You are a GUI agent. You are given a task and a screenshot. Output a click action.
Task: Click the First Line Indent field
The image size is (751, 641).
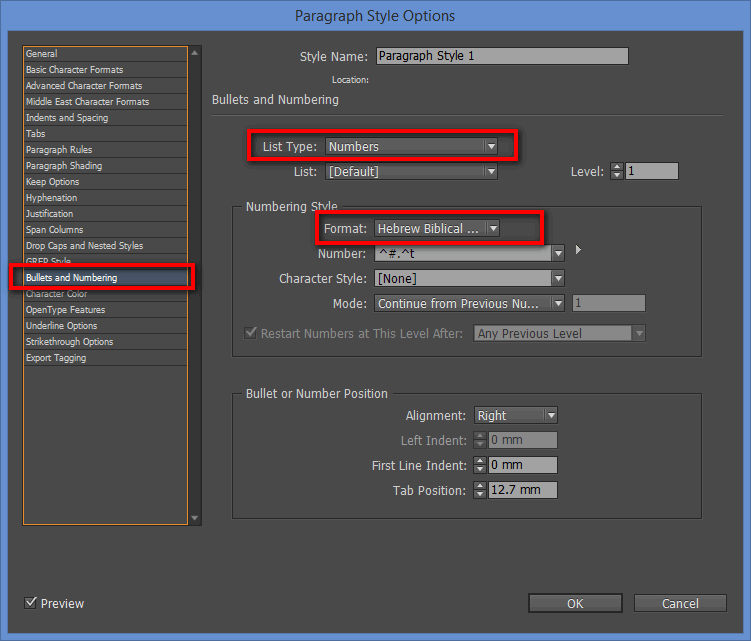coord(523,465)
